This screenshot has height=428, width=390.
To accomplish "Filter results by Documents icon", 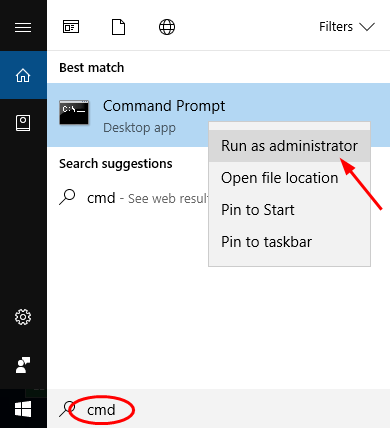I will click(118, 27).
